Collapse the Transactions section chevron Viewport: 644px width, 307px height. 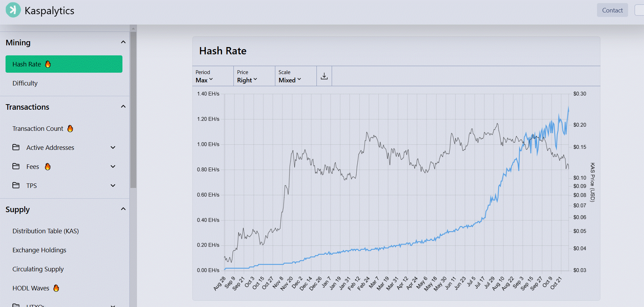tap(123, 107)
